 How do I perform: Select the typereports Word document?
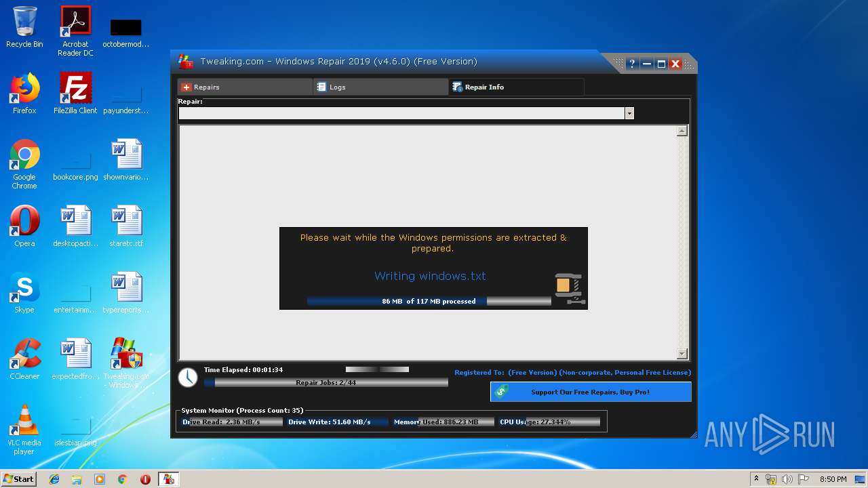(x=126, y=293)
